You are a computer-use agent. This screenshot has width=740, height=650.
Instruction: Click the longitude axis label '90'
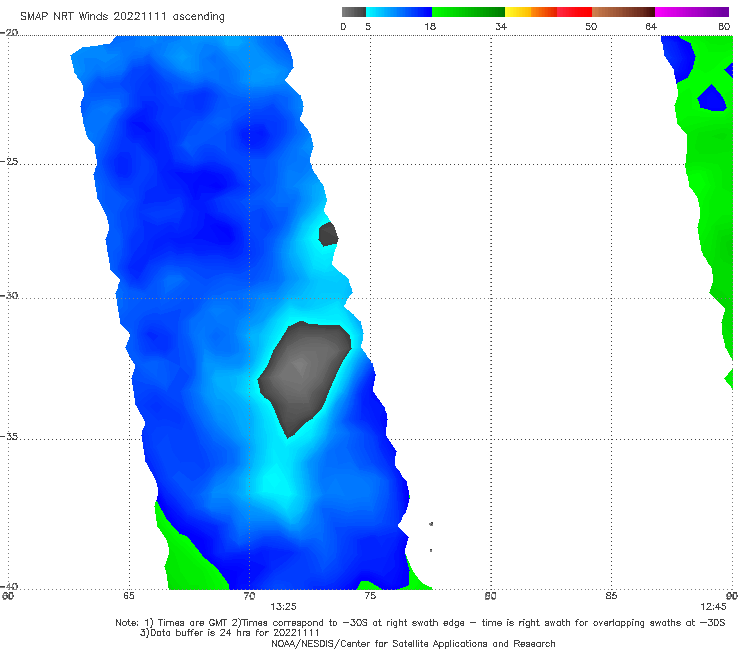[732, 596]
